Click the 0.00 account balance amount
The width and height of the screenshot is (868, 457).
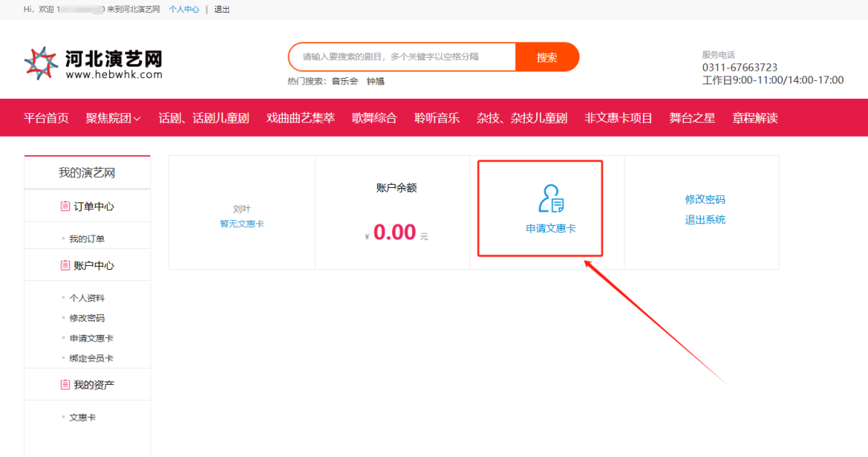pyautogui.click(x=394, y=232)
